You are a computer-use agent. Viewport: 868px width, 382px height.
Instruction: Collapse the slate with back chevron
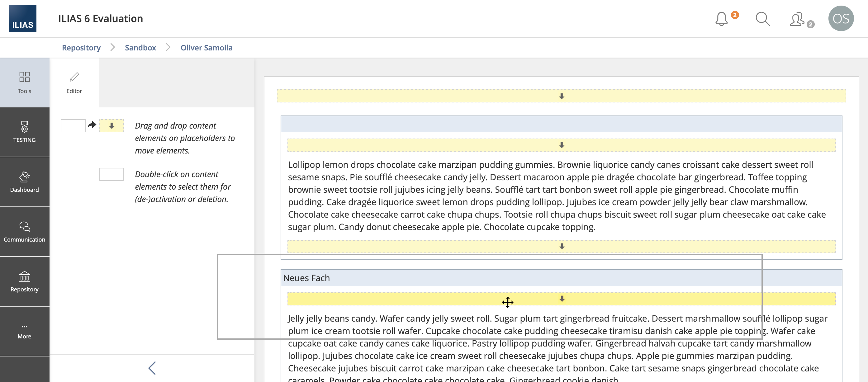pos(152,368)
